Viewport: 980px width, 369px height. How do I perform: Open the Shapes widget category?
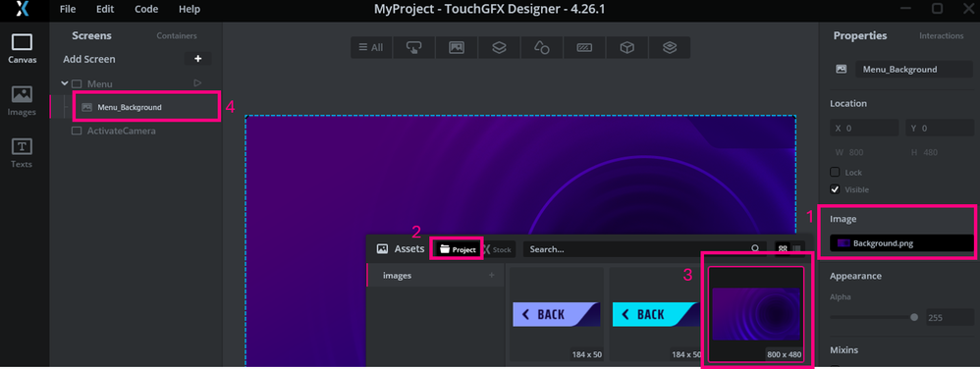click(x=541, y=47)
